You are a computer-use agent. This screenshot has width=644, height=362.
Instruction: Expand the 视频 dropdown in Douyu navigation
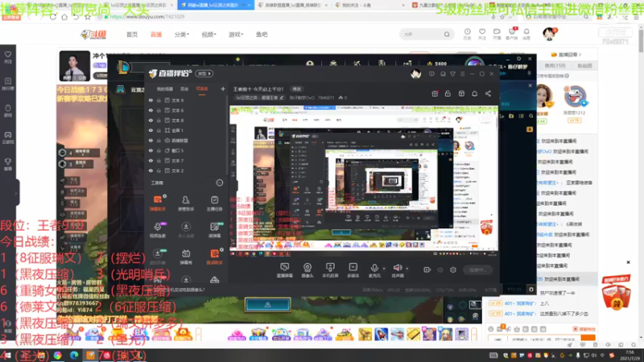pos(208,35)
